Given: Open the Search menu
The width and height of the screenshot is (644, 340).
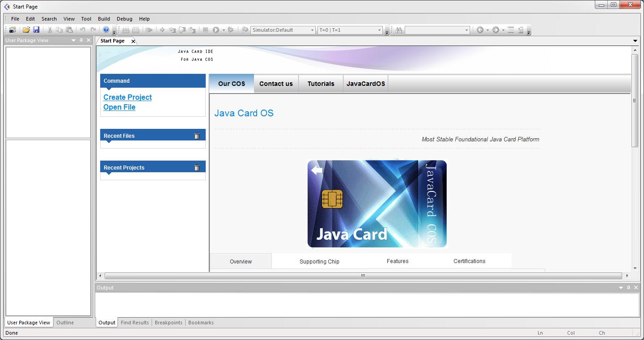Looking at the screenshot, I should 49,19.
